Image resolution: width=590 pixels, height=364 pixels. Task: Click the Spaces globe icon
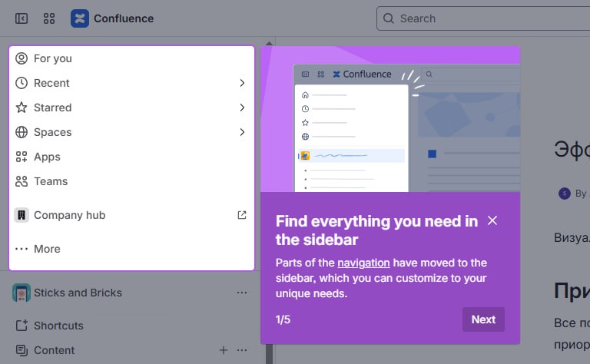tap(22, 132)
